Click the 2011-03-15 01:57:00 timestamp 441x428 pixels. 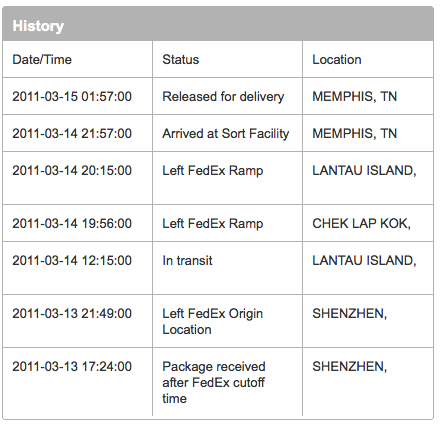point(72,97)
